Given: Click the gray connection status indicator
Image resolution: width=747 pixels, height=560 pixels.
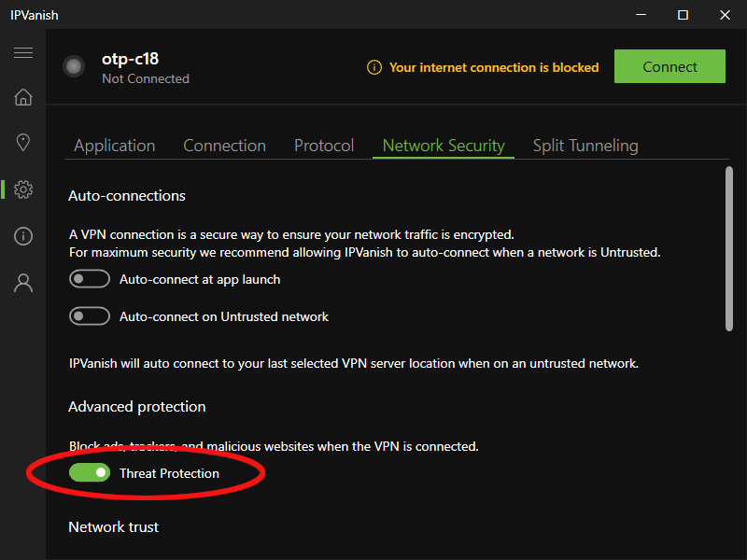Looking at the screenshot, I should click(74, 66).
